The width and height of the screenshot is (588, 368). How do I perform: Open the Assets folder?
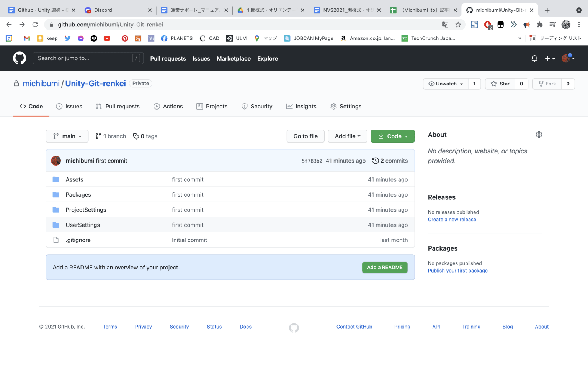74,179
